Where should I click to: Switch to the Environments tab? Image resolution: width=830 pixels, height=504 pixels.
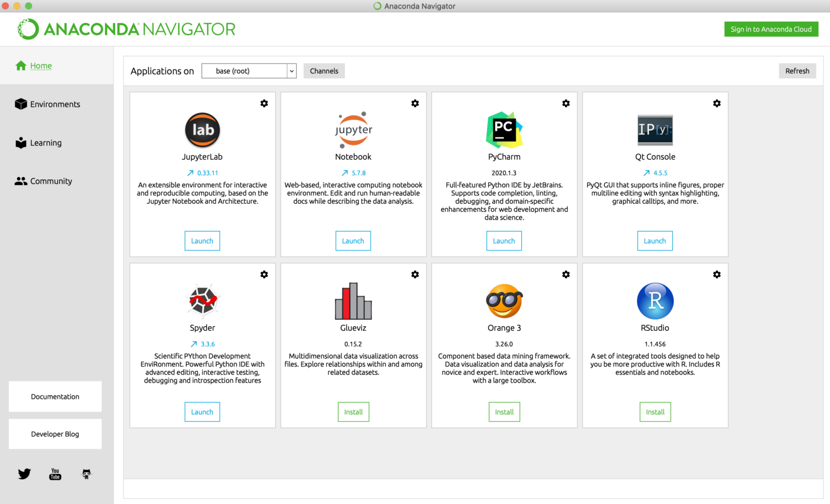pyautogui.click(x=48, y=104)
